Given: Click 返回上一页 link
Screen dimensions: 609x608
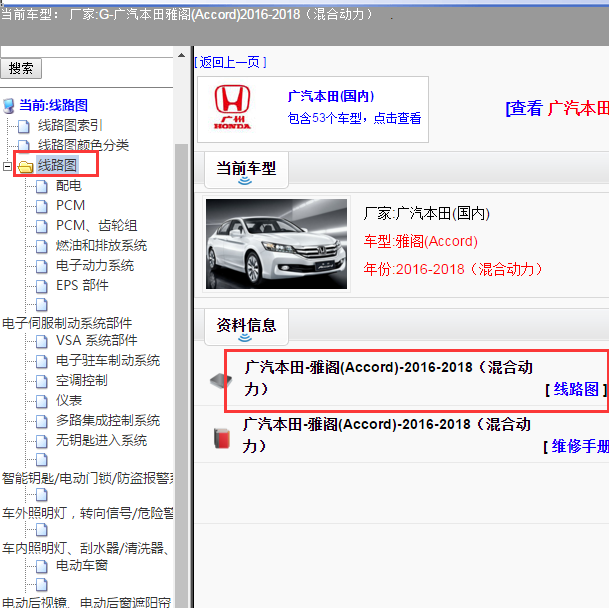Looking at the screenshot, I should pyautogui.click(x=231, y=62).
